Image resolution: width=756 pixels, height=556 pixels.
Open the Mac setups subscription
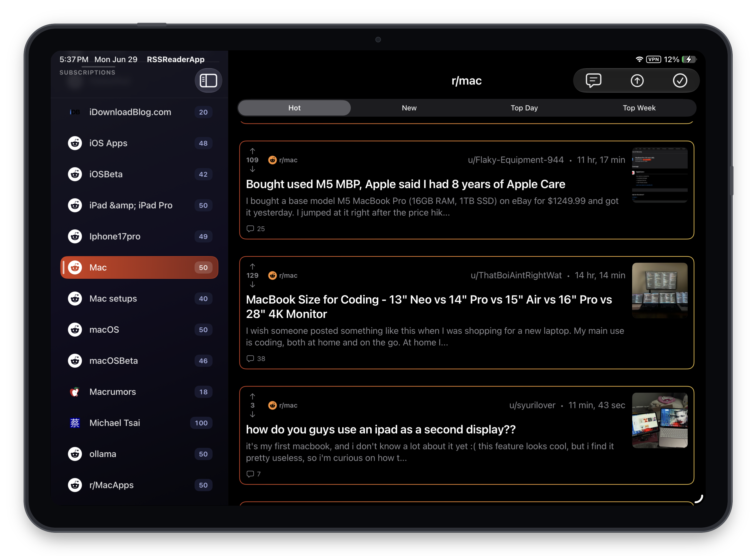pyautogui.click(x=139, y=299)
